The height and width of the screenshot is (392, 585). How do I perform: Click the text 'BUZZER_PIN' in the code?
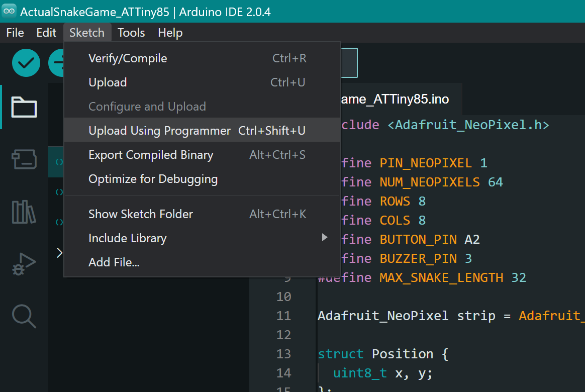tap(418, 258)
